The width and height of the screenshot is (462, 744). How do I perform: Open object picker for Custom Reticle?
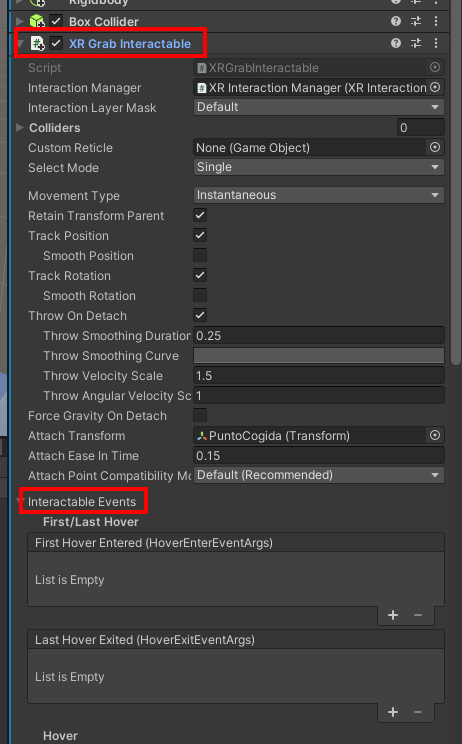click(x=434, y=148)
